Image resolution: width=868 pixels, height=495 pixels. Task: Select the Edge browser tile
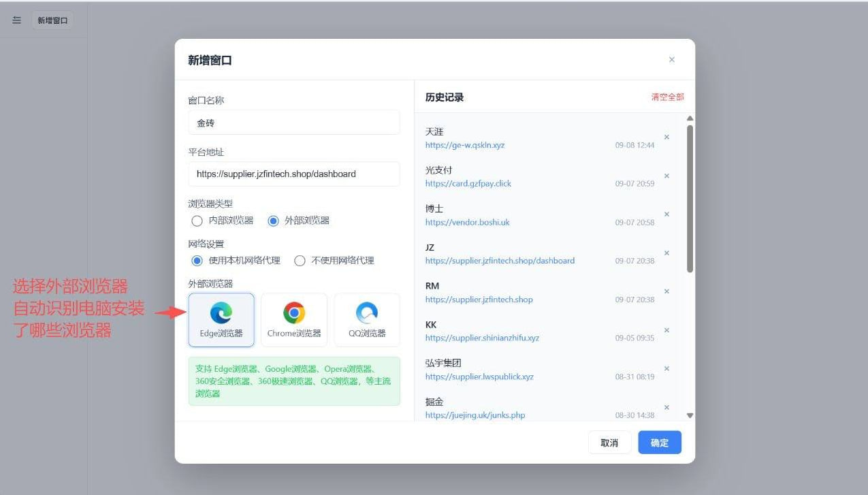tap(221, 320)
